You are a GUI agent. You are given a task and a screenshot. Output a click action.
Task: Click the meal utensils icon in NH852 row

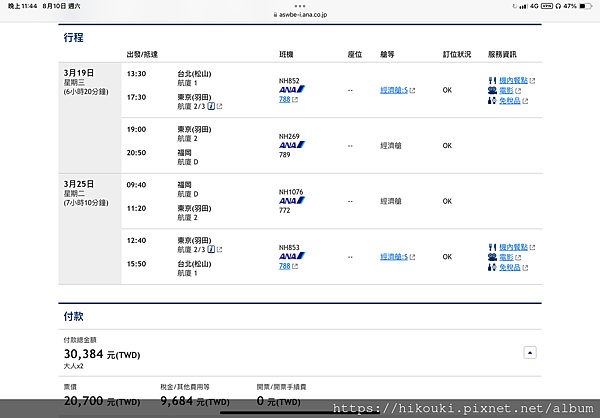coord(492,80)
